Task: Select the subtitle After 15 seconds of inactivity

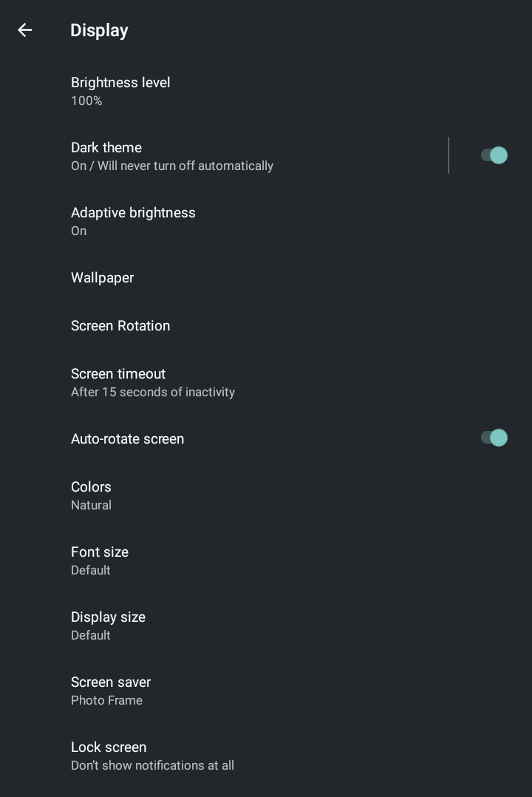Action: click(x=153, y=392)
